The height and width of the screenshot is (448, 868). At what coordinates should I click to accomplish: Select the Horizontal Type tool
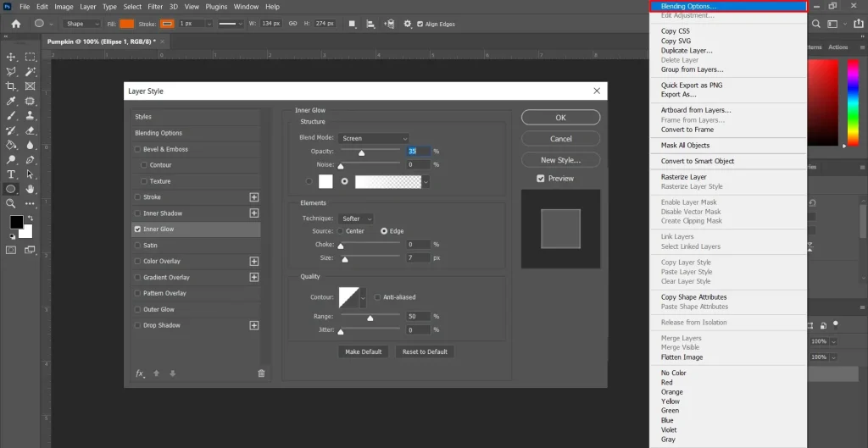10,174
